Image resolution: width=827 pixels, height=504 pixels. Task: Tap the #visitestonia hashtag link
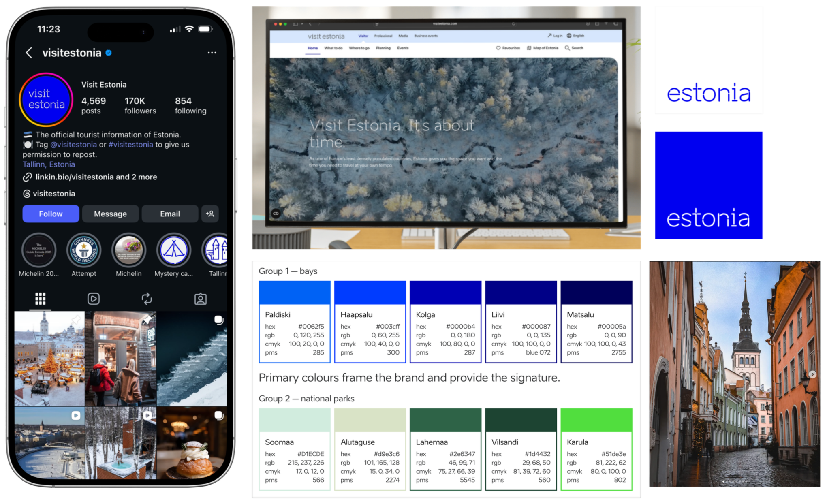[x=130, y=145]
